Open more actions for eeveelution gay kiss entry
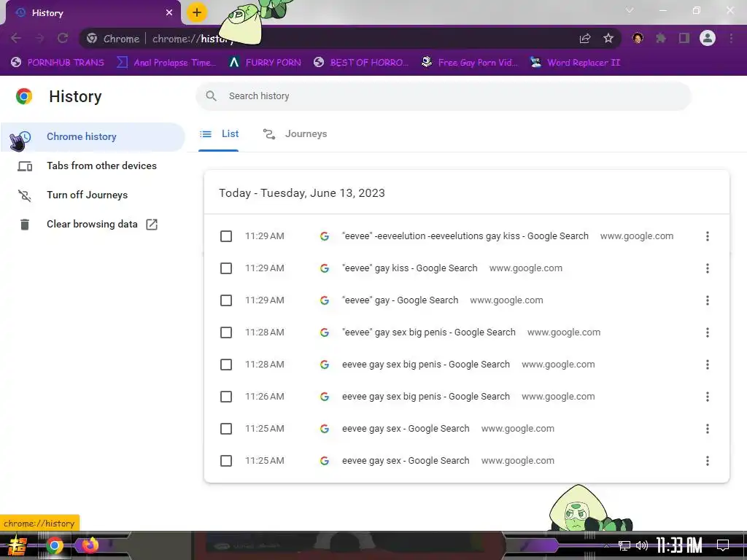Screen dimensions: 747x560 pos(708,236)
